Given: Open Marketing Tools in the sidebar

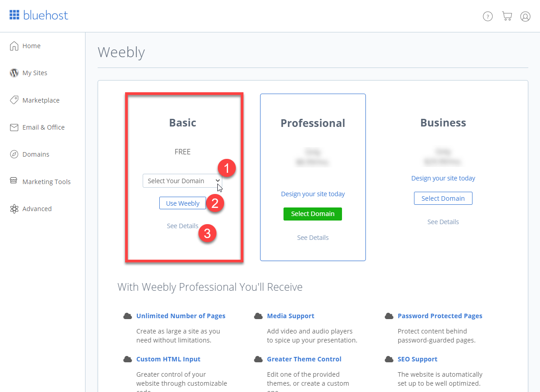Looking at the screenshot, I should 46,182.
